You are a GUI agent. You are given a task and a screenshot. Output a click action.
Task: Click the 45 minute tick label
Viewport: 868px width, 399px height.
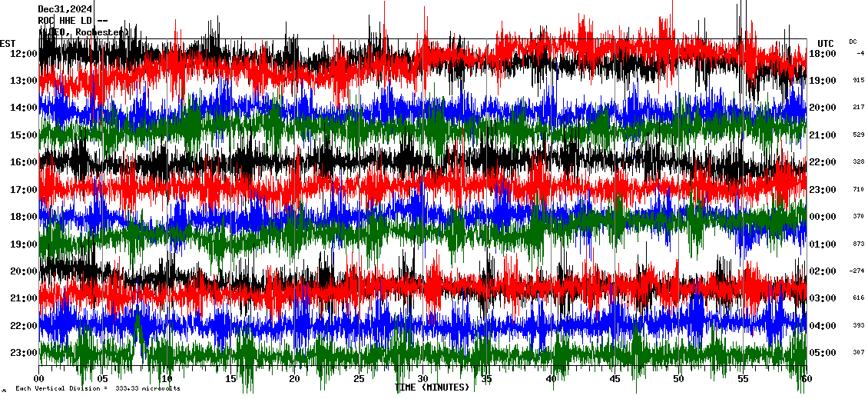(x=615, y=379)
